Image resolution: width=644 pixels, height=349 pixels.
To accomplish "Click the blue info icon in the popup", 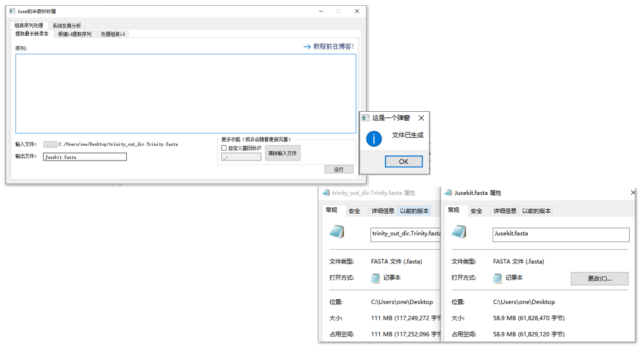I will point(374,139).
